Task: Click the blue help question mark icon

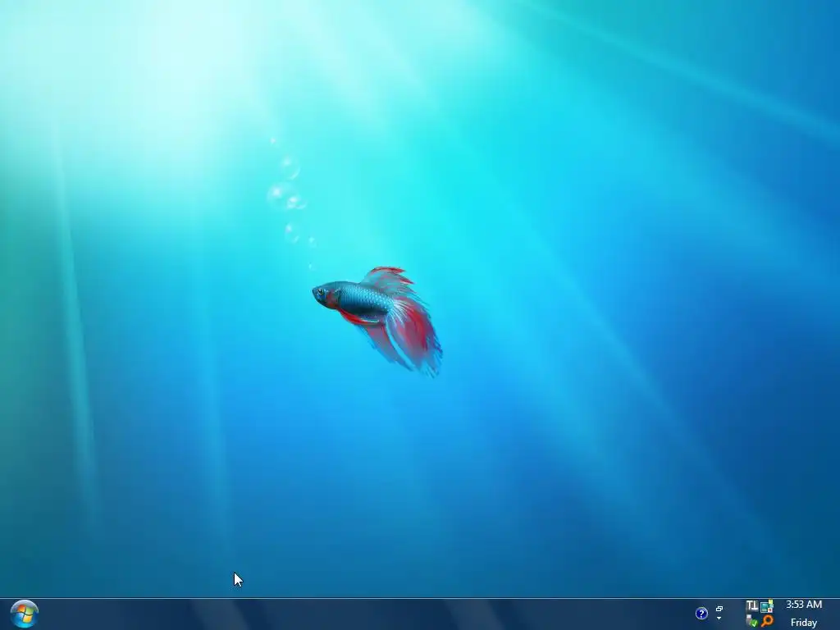Action: [701, 614]
